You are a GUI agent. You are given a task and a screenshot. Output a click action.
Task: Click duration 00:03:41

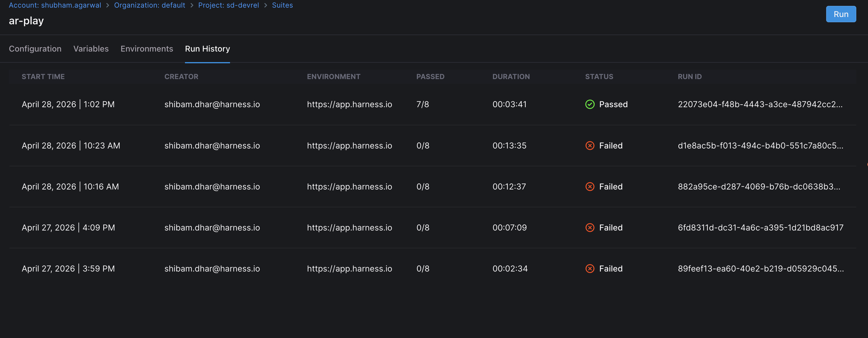click(x=510, y=104)
